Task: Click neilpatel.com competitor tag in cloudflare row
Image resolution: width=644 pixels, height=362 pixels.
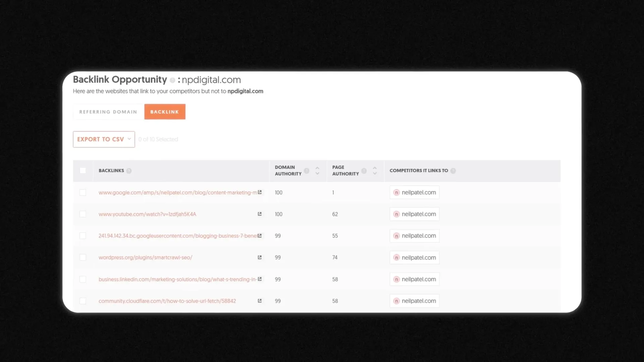Action: [414, 301]
